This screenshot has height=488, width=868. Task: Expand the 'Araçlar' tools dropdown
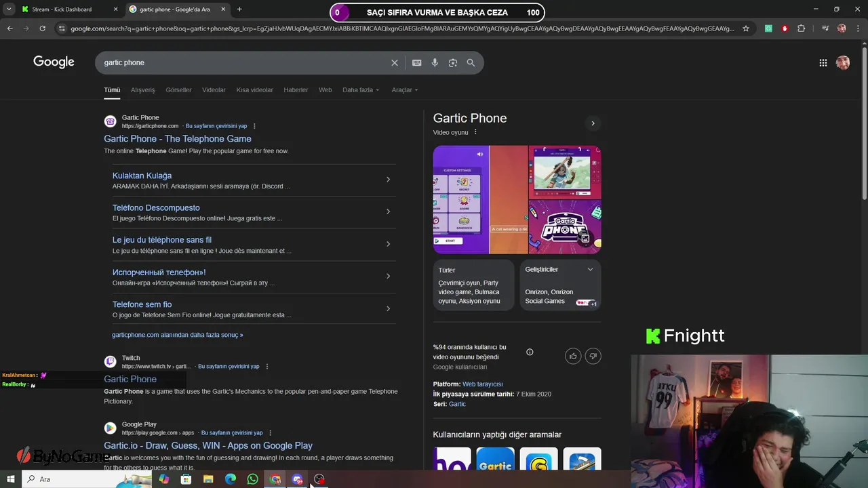tap(405, 90)
